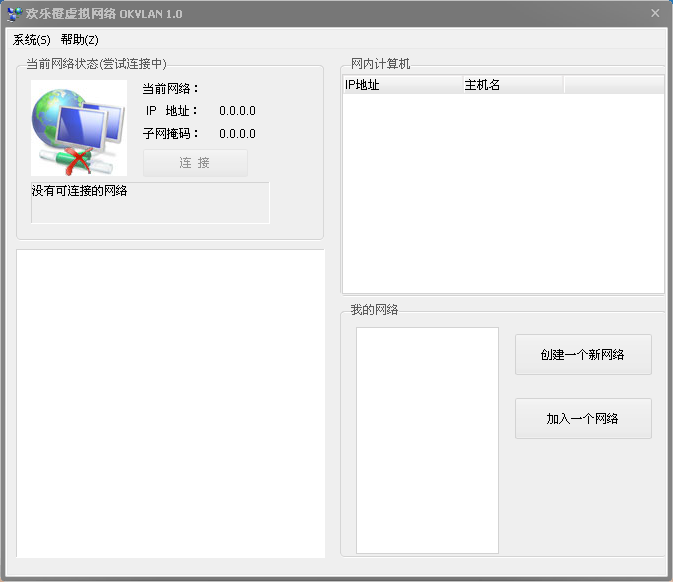Click the IP 地址 value 0.0.0.0
673x582 pixels.
(237, 111)
